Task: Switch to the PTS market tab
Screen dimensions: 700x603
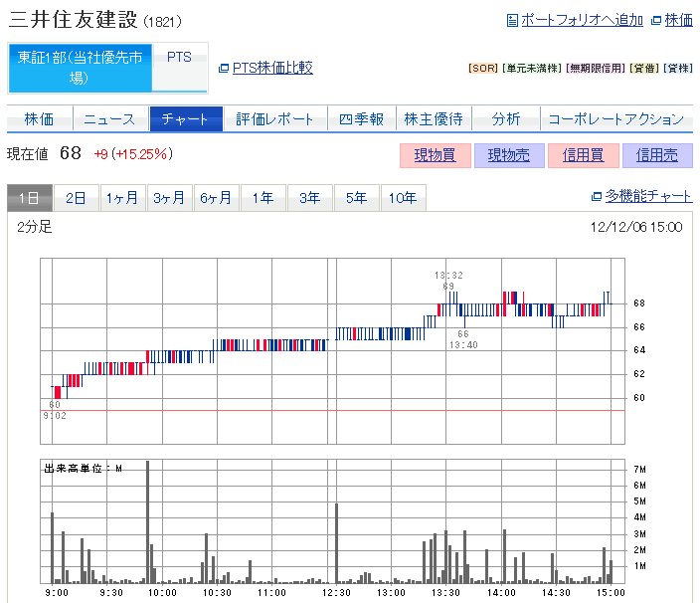Action: tap(180, 58)
